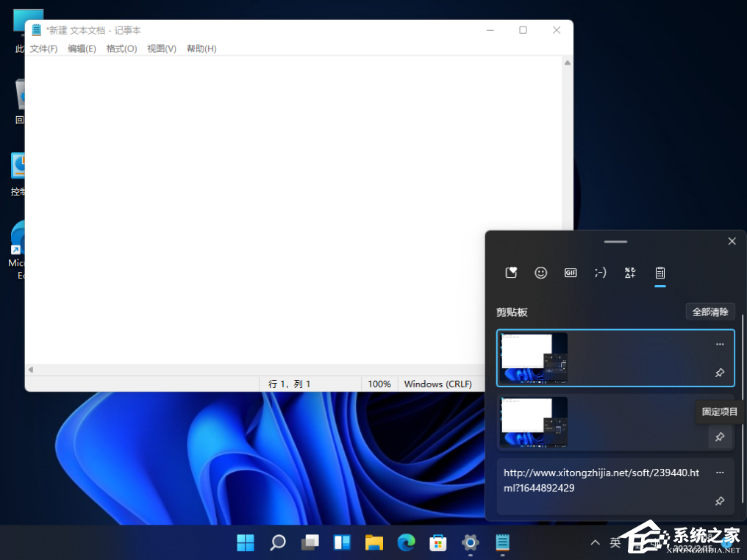
Task: Open the recently used favorites tab in emoji panel
Action: 511,273
